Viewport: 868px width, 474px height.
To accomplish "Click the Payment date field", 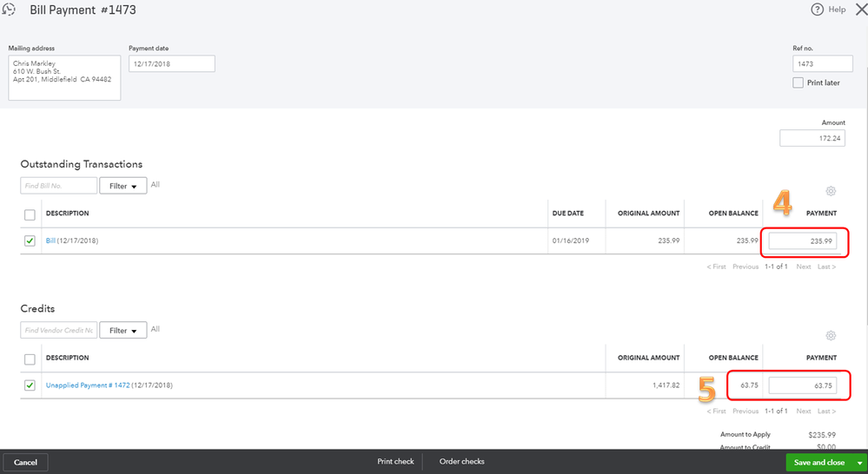I will pos(172,63).
